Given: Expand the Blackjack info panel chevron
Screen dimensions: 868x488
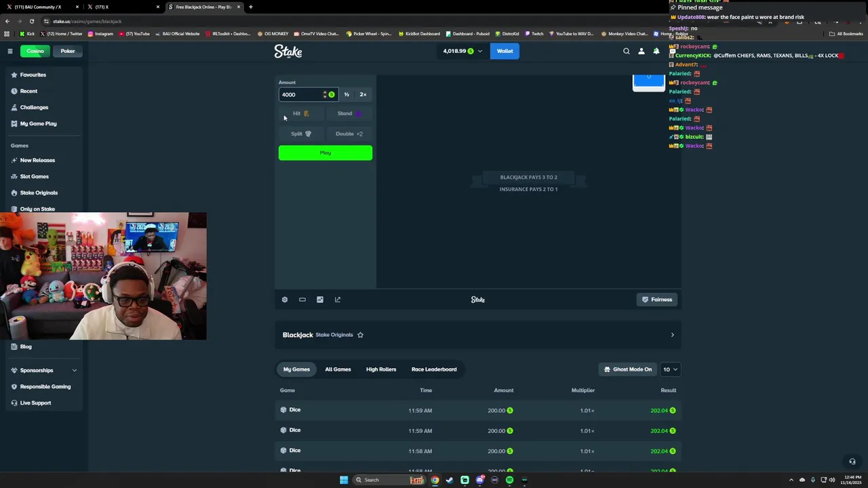Looking at the screenshot, I should pyautogui.click(x=673, y=335).
